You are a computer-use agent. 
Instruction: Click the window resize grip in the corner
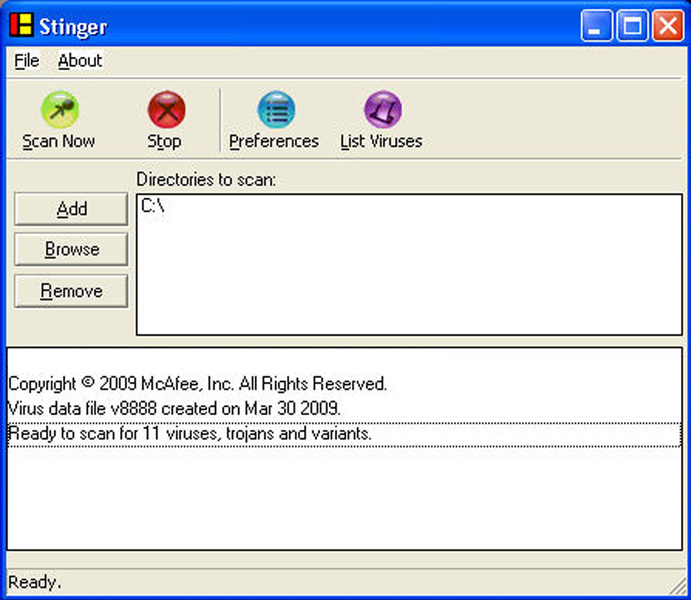pos(677,586)
